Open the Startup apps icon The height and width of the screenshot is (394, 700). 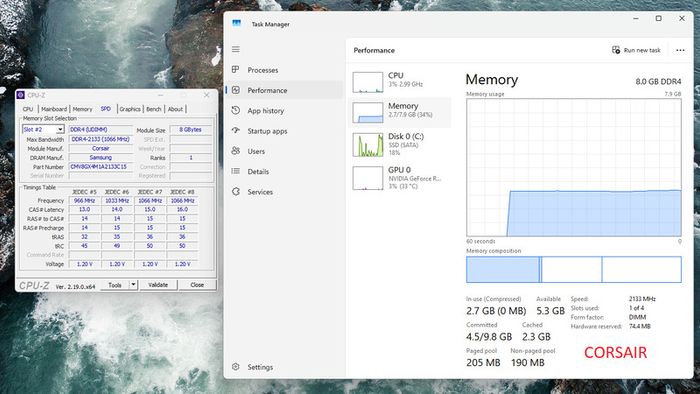tap(236, 130)
